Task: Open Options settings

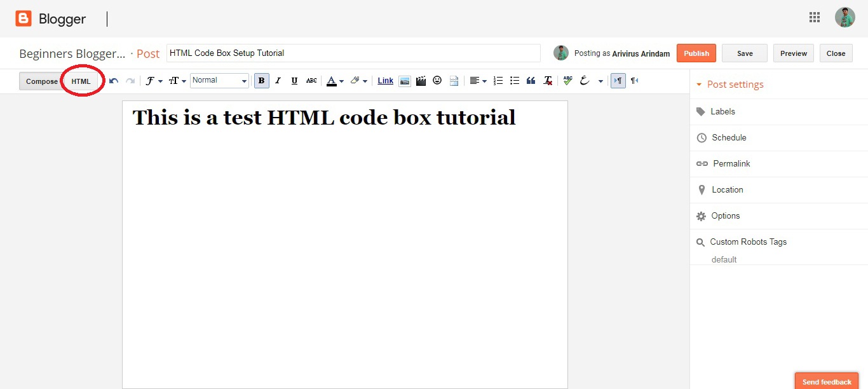Action: [778, 215]
